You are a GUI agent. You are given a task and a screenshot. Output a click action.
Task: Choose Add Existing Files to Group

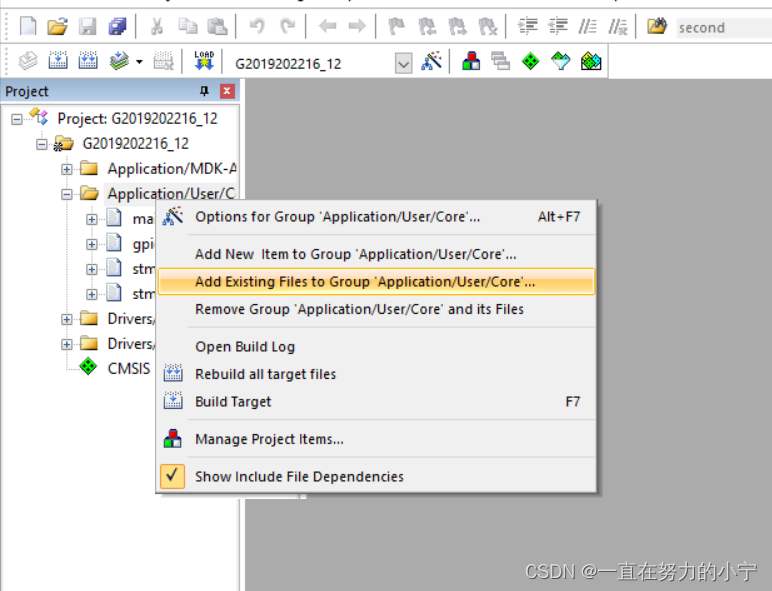(377, 282)
